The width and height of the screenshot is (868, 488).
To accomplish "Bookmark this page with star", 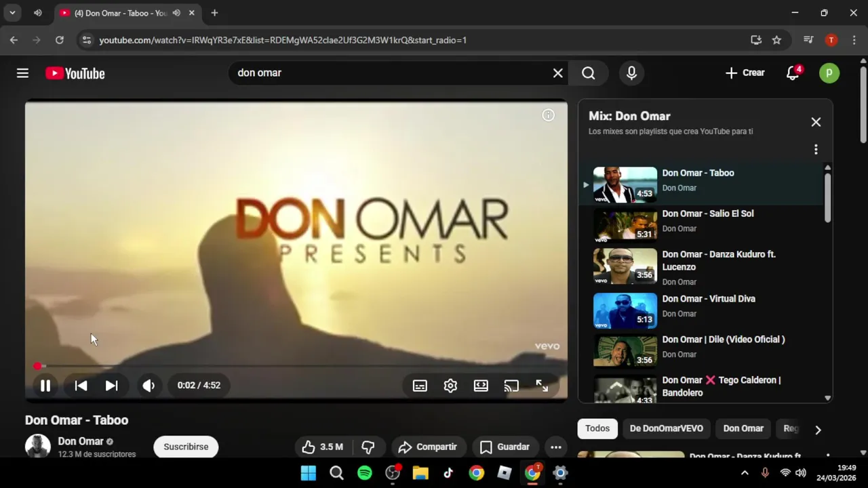I will [776, 40].
